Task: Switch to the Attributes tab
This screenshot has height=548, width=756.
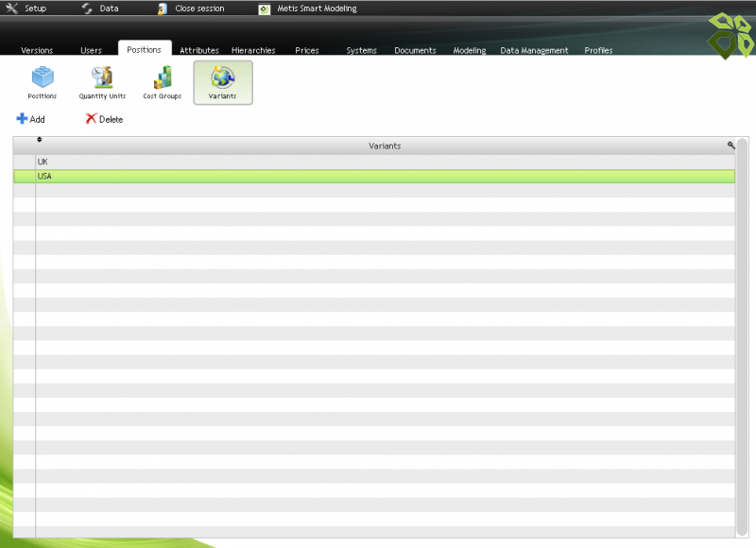Action: click(x=199, y=50)
